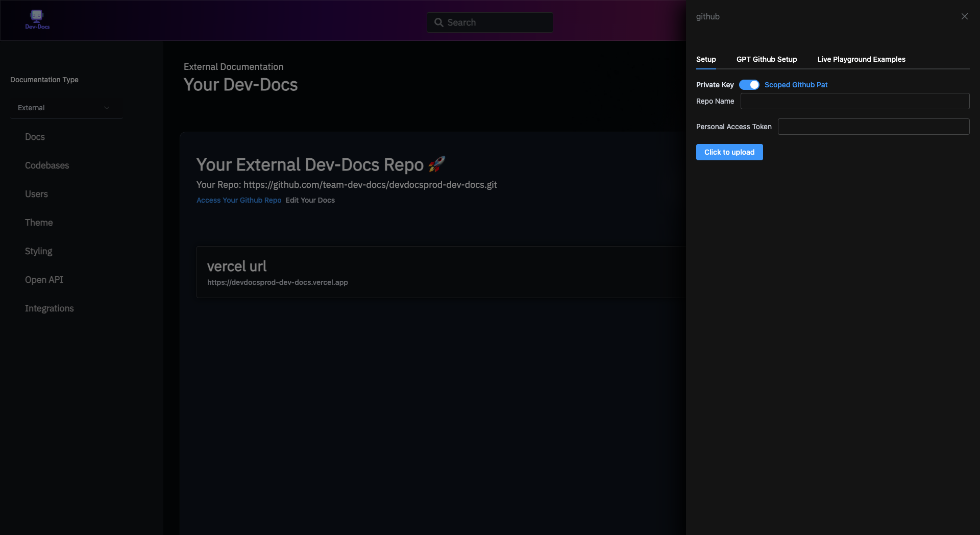Open the Codebases sidebar item
This screenshot has height=535, width=980.
pos(47,165)
